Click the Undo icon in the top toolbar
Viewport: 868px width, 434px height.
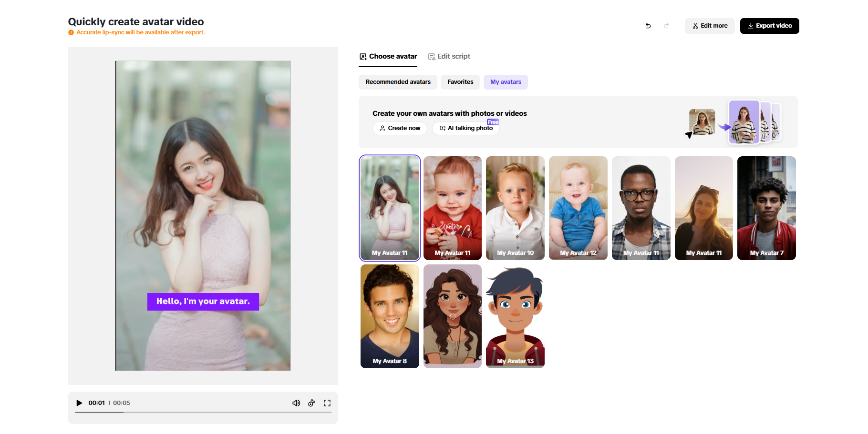point(648,26)
